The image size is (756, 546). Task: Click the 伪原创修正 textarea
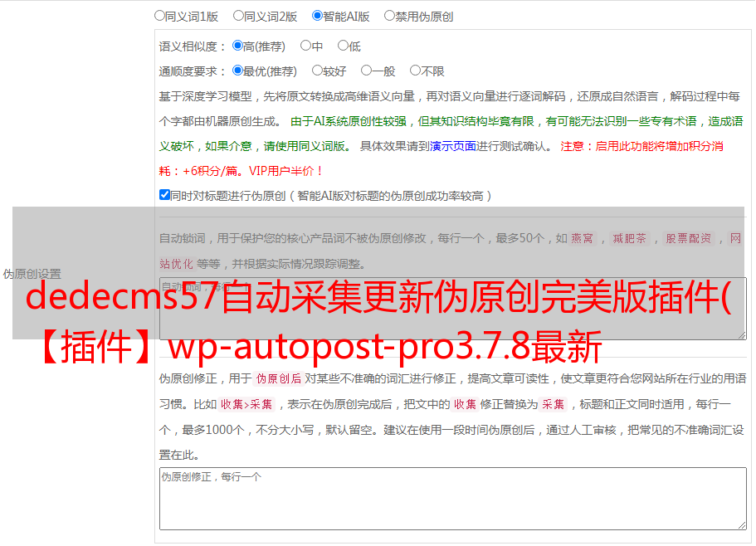point(453,499)
